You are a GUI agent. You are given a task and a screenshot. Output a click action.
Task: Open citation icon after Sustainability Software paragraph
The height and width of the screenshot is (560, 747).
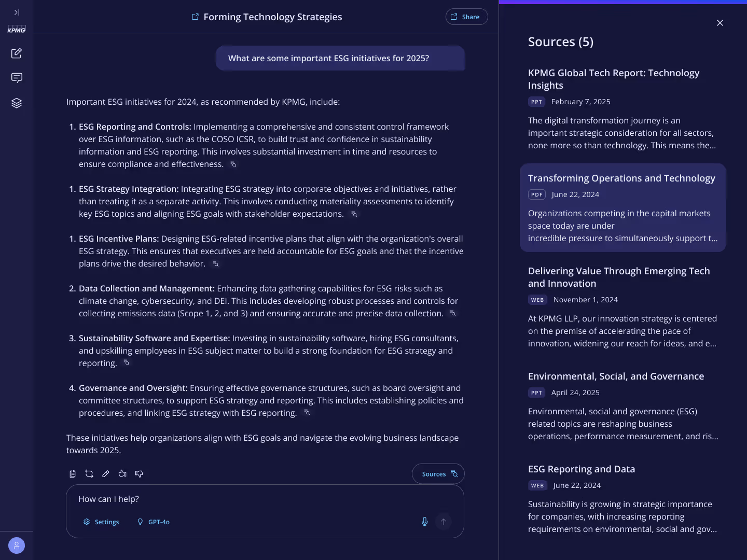coord(127,362)
